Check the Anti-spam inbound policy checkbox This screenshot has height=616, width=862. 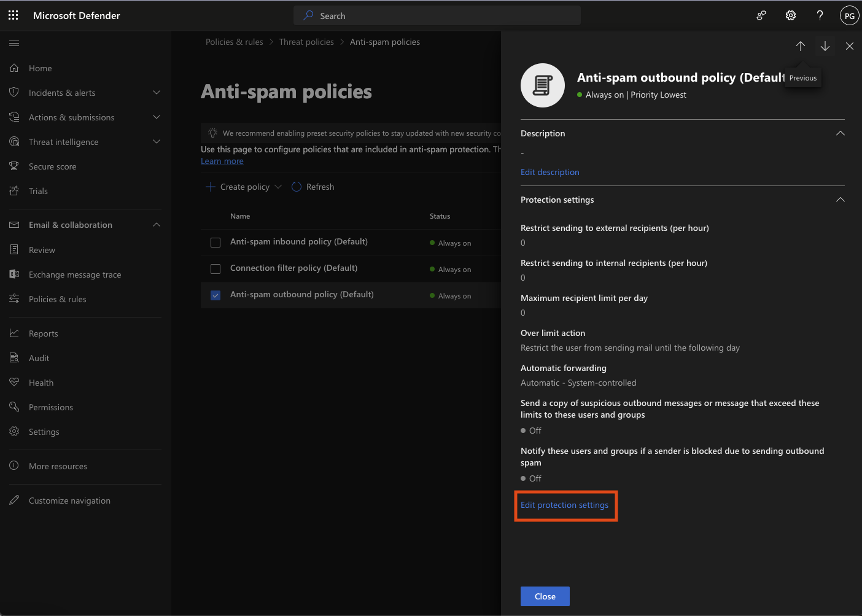tap(215, 243)
